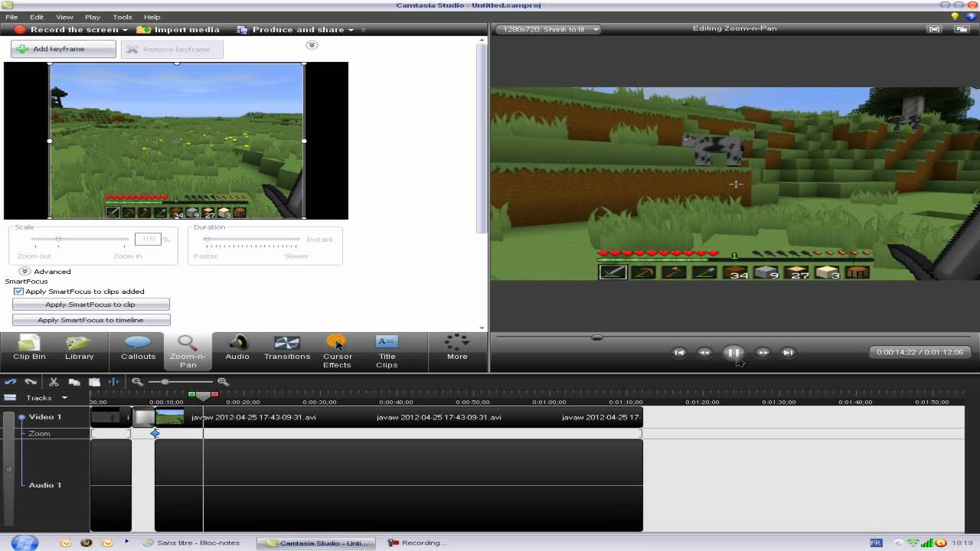This screenshot has height=551, width=980.
Task: Zoom in the timeline with plus magnifier
Action: point(223,381)
